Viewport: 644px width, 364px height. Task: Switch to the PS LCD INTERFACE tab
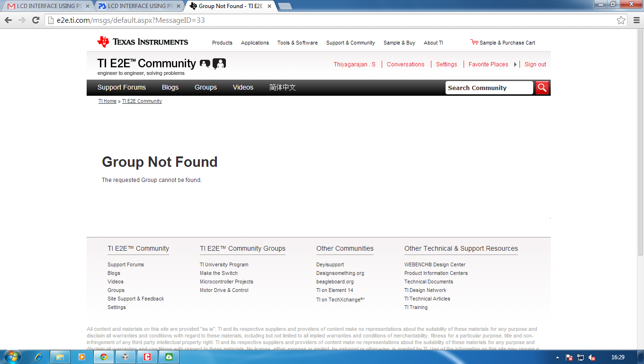(x=138, y=6)
